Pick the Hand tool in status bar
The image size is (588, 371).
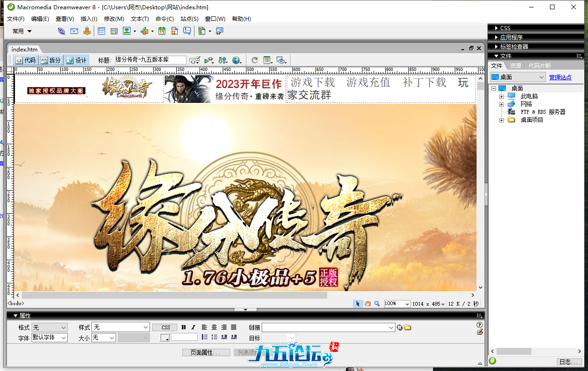pos(368,304)
